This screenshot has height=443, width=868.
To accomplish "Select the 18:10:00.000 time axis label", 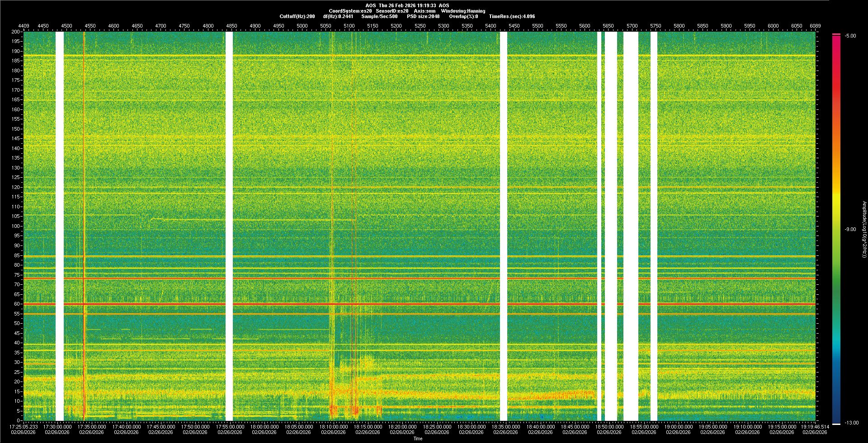I will coord(333,426).
